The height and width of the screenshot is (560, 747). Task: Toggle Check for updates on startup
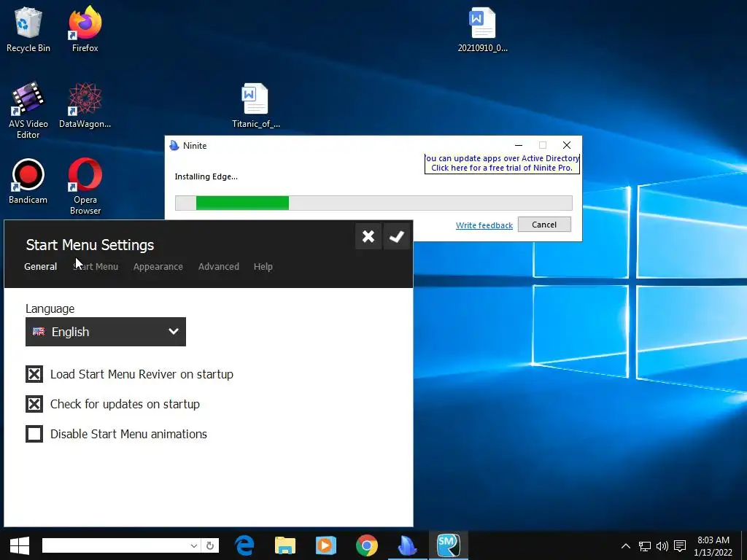coord(34,404)
